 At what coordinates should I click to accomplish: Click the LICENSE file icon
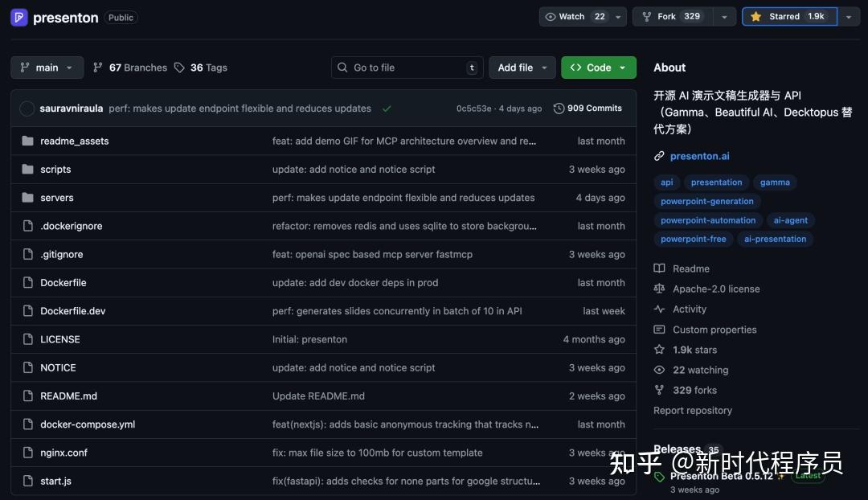27,339
